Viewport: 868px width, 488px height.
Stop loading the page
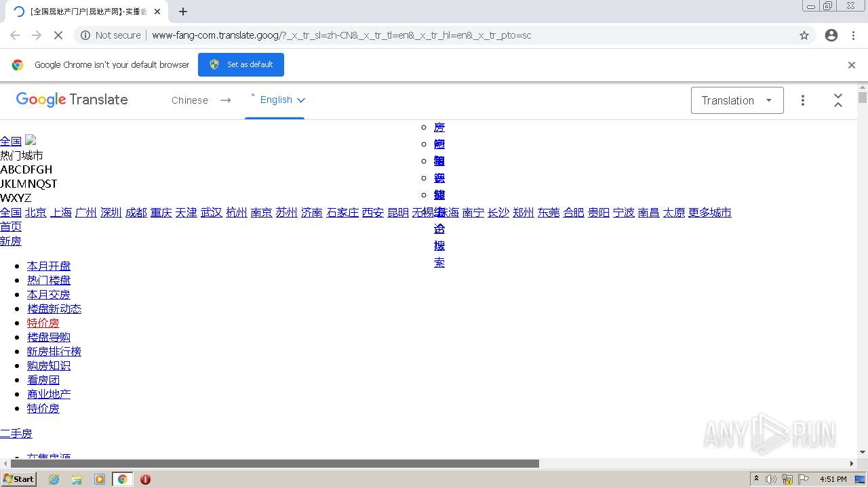58,35
